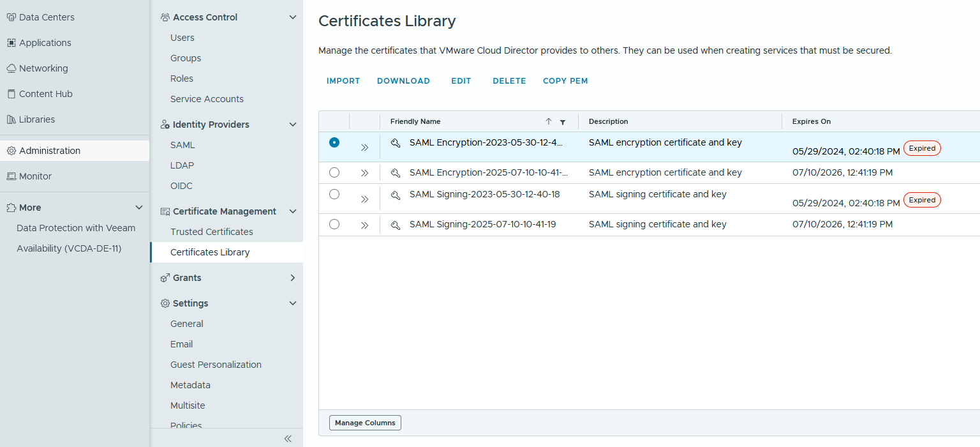The width and height of the screenshot is (980, 447).
Task: Select the SAML Signing-2025 radio button
Action: [334, 224]
